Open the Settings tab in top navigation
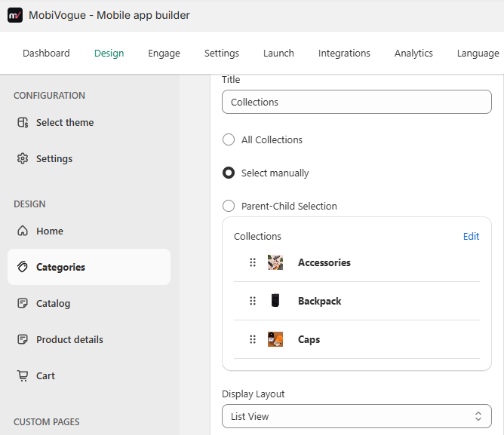 pyautogui.click(x=222, y=53)
